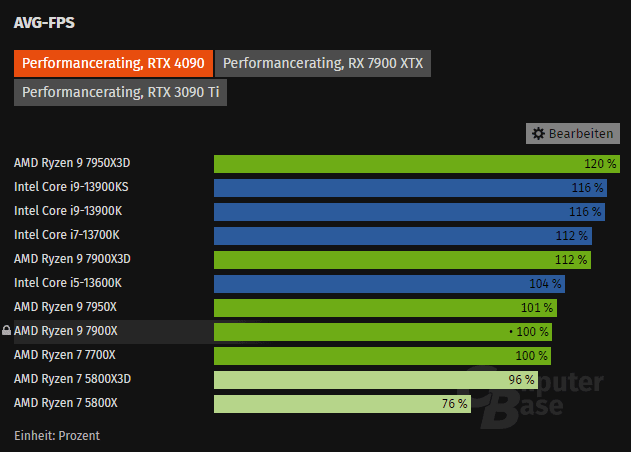The height and width of the screenshot is (452, 631).
Task: Select Performancerating, RTX 4090 tab
Action: [113, 63]
